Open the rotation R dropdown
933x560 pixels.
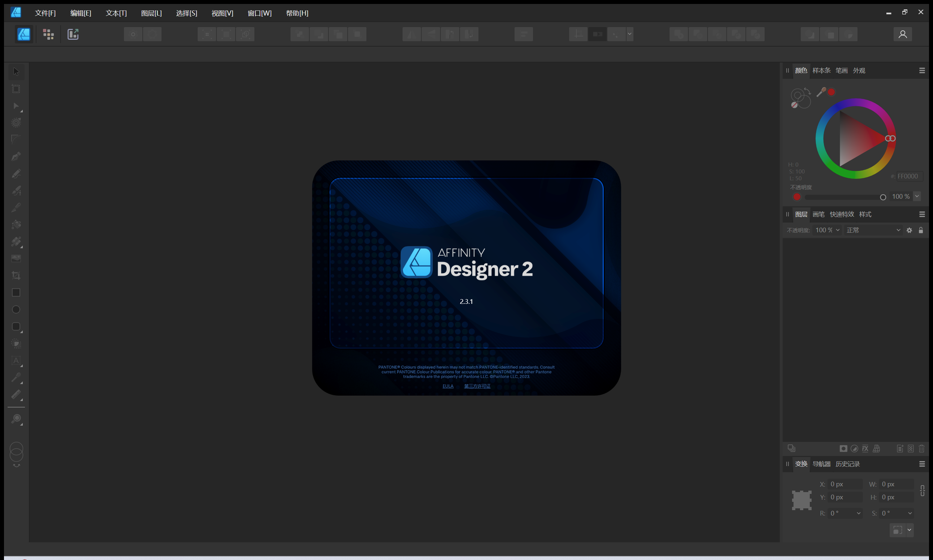(859, 513)
